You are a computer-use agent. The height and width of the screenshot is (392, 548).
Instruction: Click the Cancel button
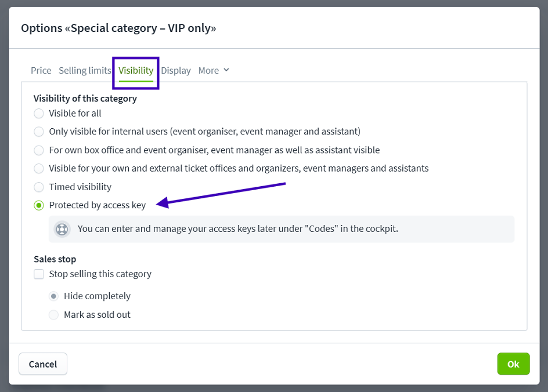[x=43, y=364]
